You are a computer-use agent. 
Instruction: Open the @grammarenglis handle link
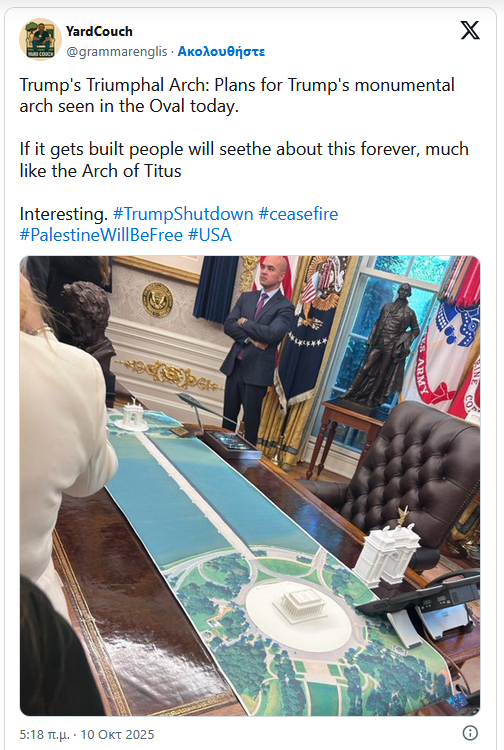pos(117,52)
